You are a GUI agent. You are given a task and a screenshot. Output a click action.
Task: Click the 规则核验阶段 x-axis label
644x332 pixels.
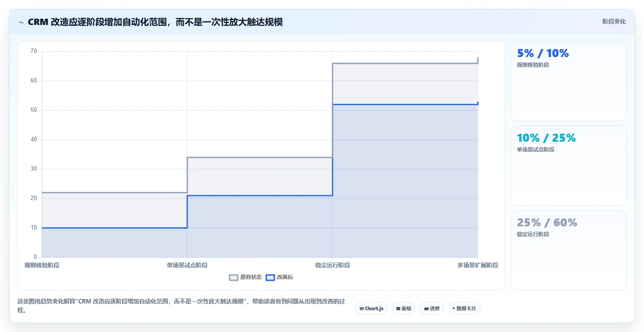[42, 265]
